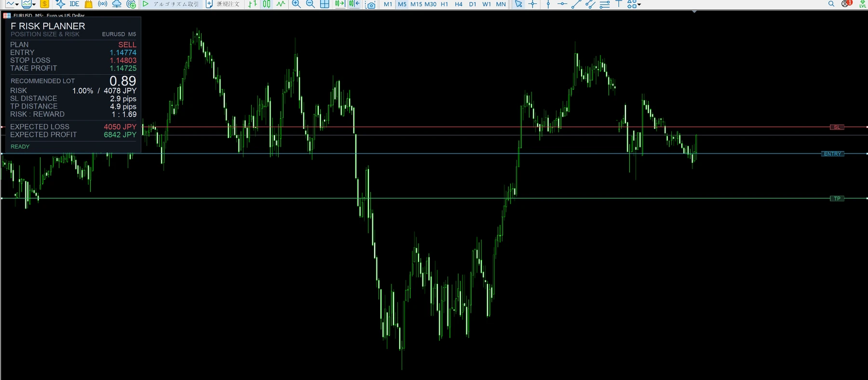Screen dimensions: 868x380
Task: Switch to the M1 timeframe
Action: [x=388, y=4]
